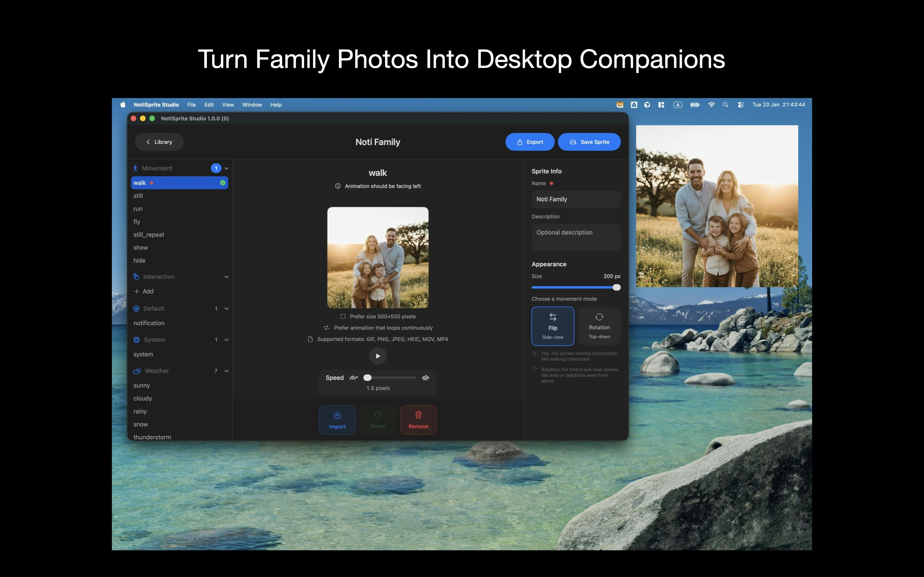Open the View menu
The width and height of the screenshot is (924, 577).
pos(227,105)
